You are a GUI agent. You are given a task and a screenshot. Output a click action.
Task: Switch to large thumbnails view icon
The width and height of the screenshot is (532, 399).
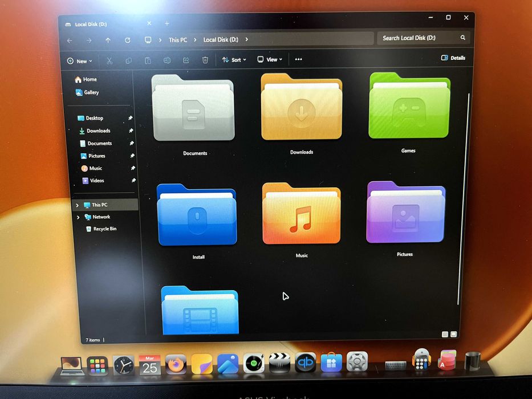454,334
